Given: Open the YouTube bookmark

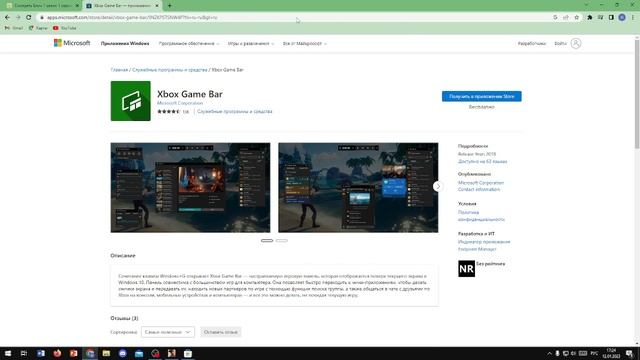Looking at the screenshot, I should pos(64,28).
